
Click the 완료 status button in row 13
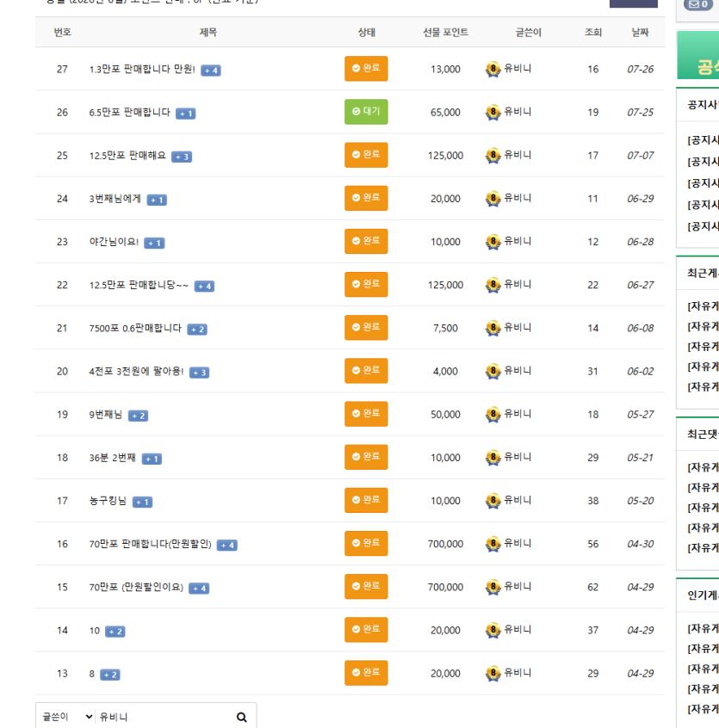pyautogui.click(x=366, y=673)
